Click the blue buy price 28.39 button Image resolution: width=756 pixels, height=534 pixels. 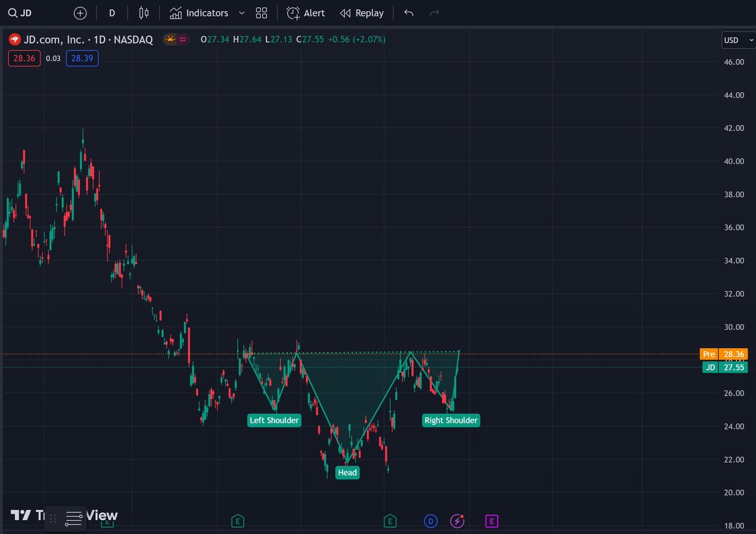coord(82,59)
